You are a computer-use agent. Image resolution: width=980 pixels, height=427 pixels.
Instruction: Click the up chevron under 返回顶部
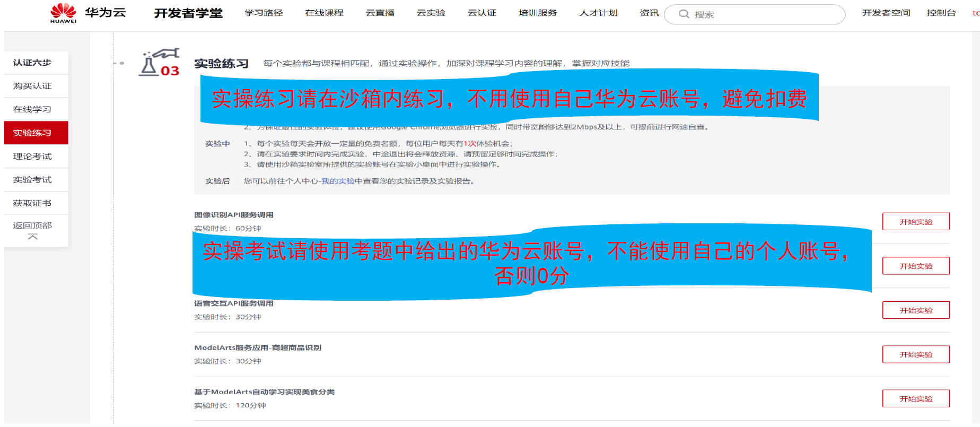pos(32,237)
